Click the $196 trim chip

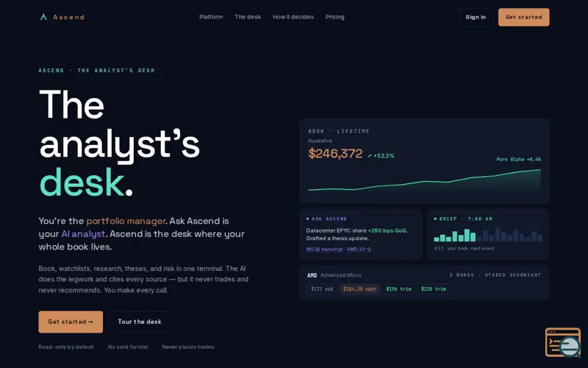click(398, 289)
